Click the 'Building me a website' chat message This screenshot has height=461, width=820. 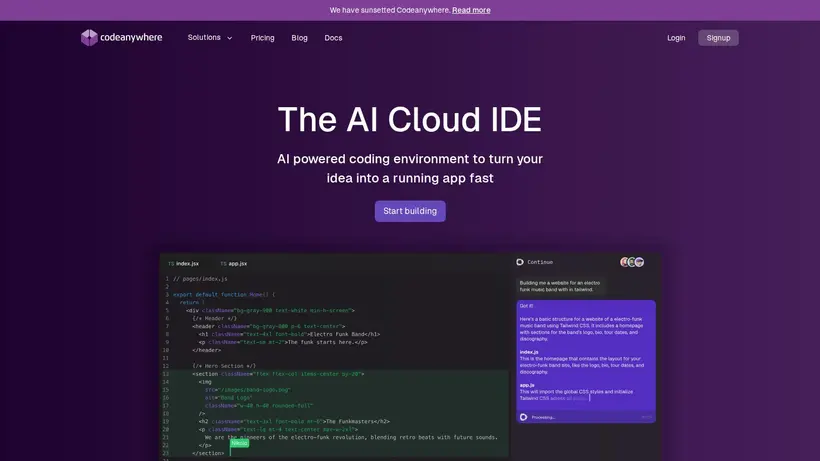[560, 286]
